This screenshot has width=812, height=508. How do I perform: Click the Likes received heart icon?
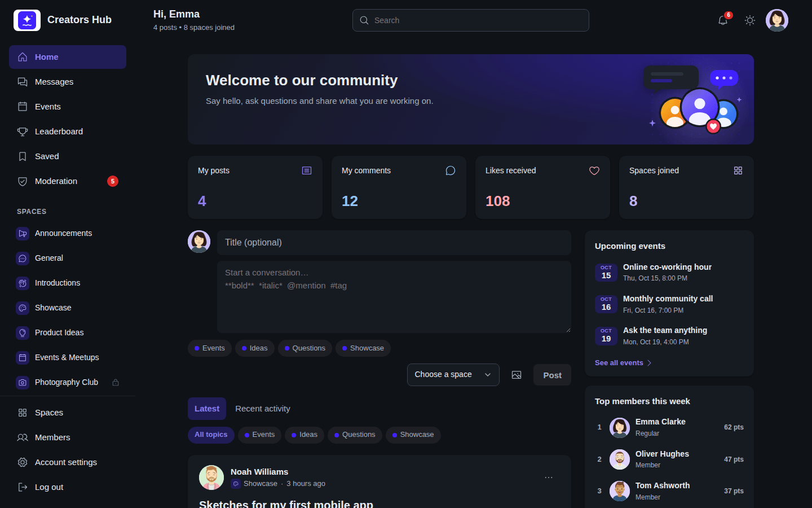594,170
